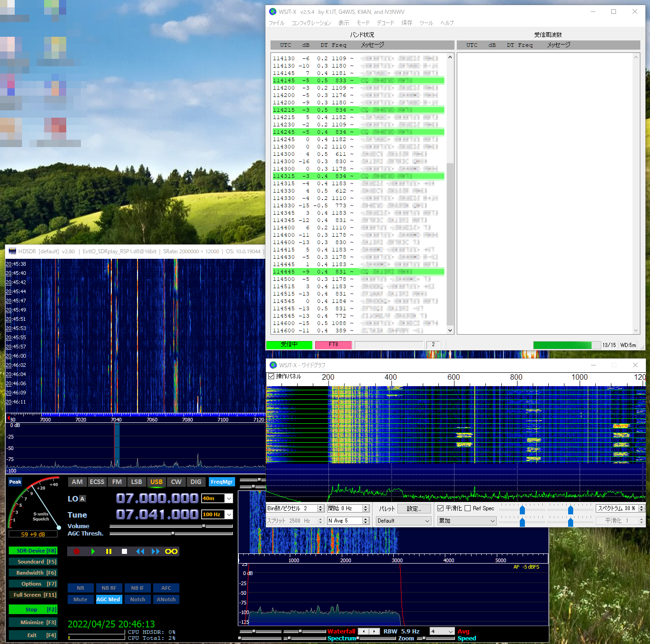Open the ヘルプ menu

(x=447, y=23)
